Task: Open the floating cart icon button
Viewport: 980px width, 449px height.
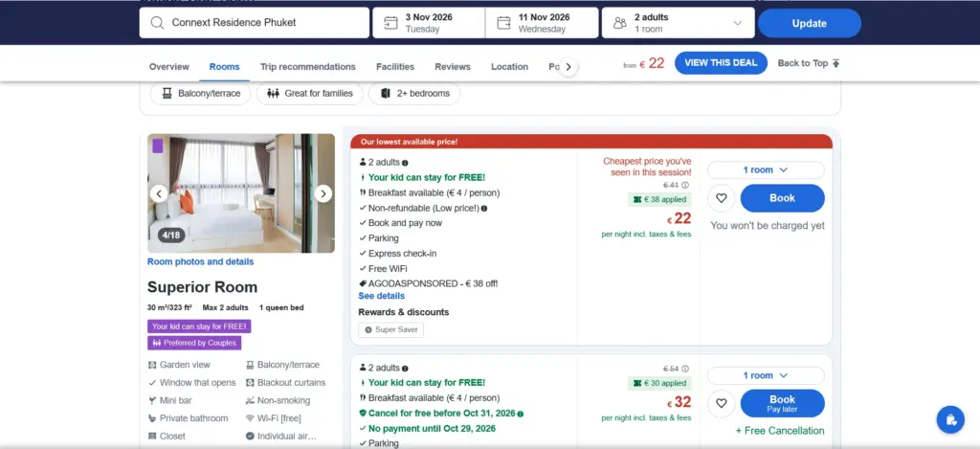Action: point(950,419)
